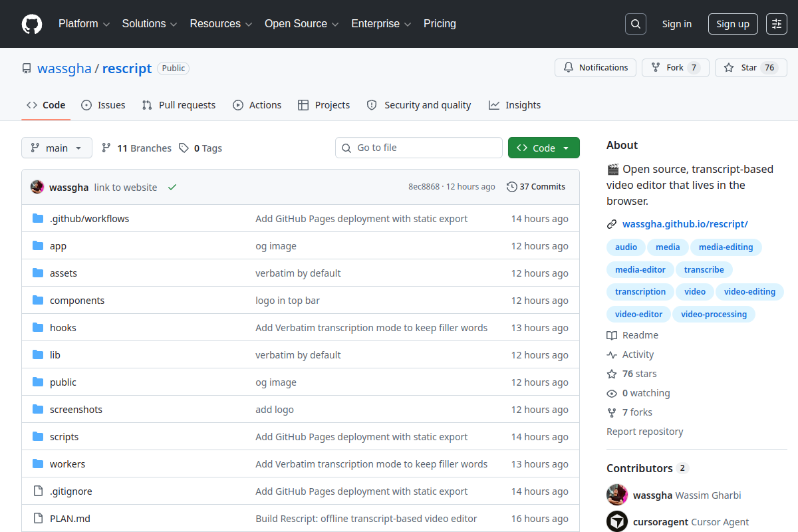798x532 pixels.
Task: Open the search magnifier in the header
Action: click(636, 24)
